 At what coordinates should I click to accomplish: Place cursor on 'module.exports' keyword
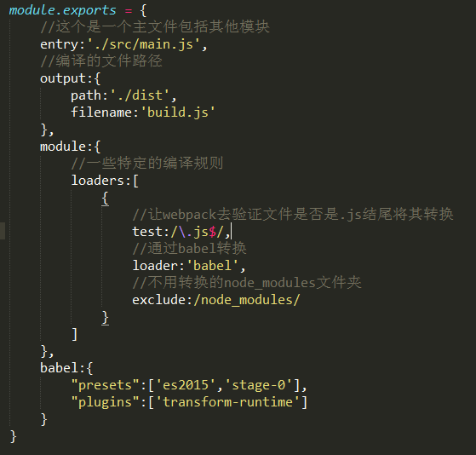(x=62, y=10)
